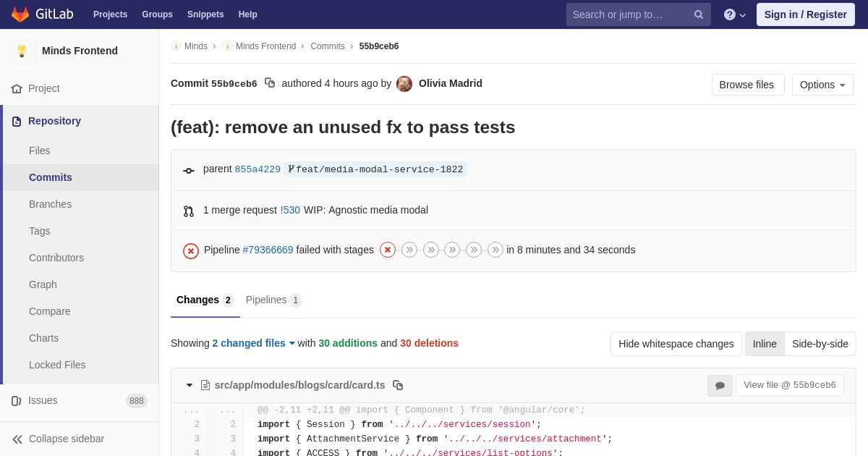Viewport: 868px width, 456px height.
Task: Open the Help question mark menu
Action: (x=735, y=14)
